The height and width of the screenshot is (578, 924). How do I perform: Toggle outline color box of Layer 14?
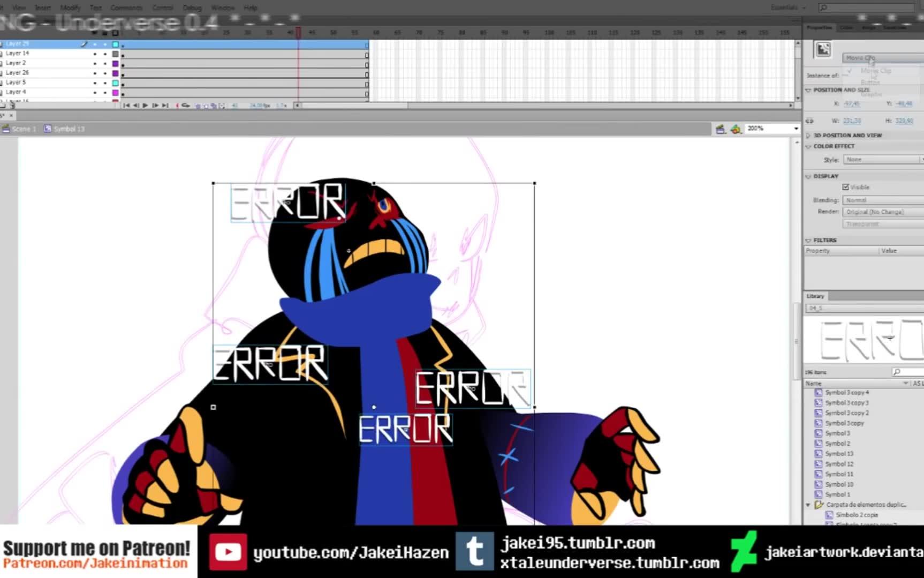(115, 54)
